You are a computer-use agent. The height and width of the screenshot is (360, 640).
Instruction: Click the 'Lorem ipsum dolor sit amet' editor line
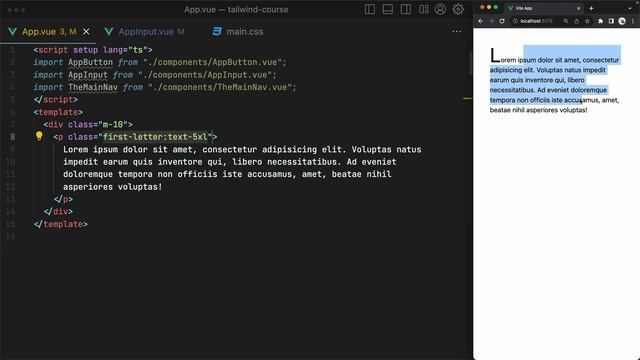point(242,149)
